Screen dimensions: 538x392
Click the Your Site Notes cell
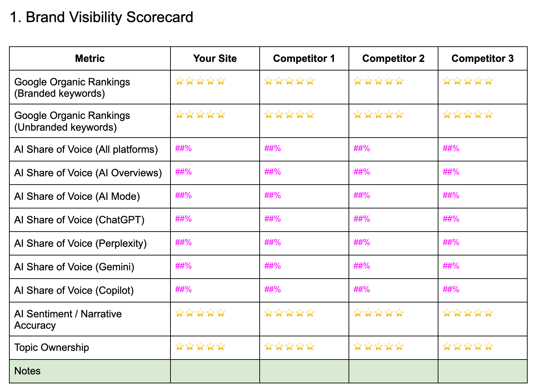click(x=215, y=371)
